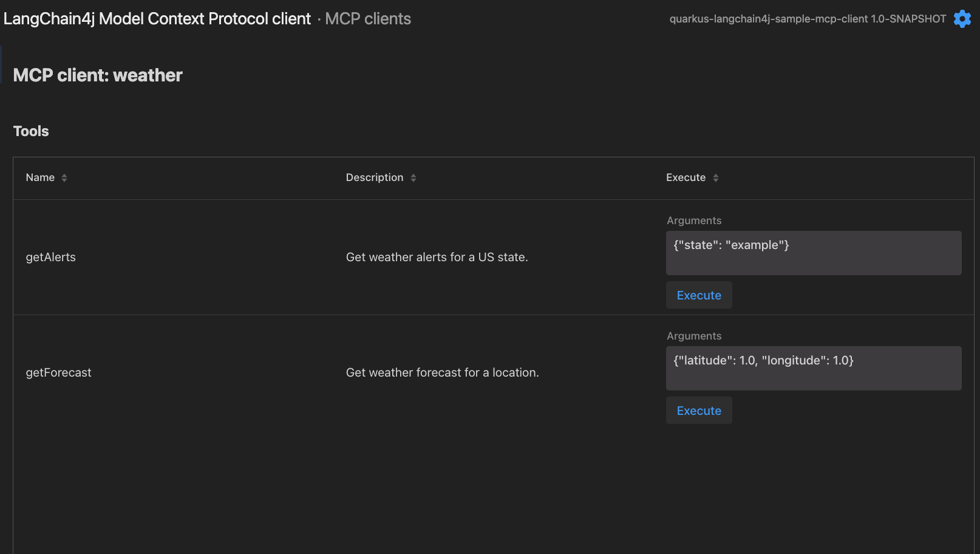This screenshot has height=554, width=980.
Task: Select the descending arrow on the Description column
Action: pos(413,180)
